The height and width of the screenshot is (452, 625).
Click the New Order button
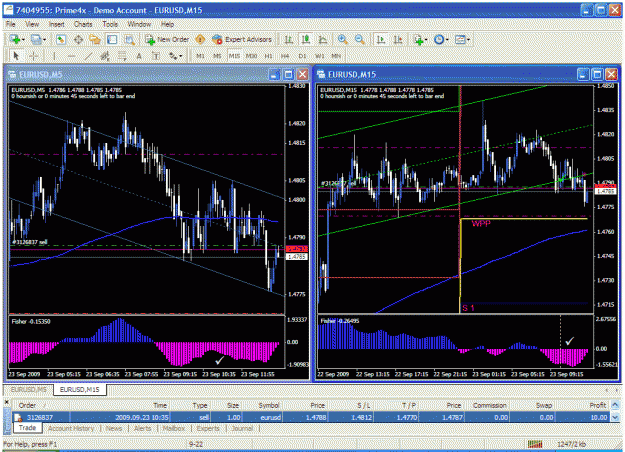(167, 39)
